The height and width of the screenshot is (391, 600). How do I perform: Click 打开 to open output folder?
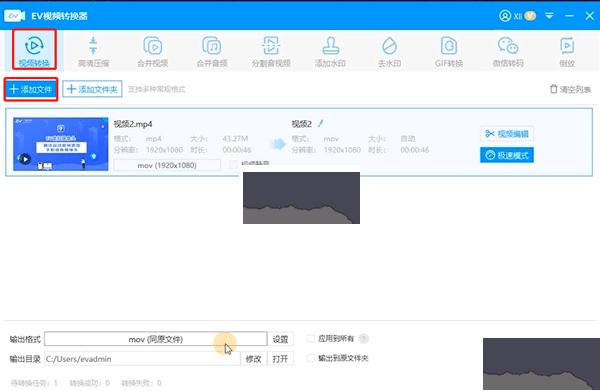tap(280, 359)
